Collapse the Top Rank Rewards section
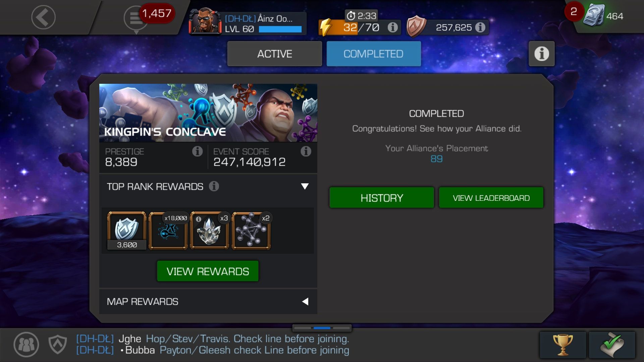644x362 pixels. coord(305,186)
